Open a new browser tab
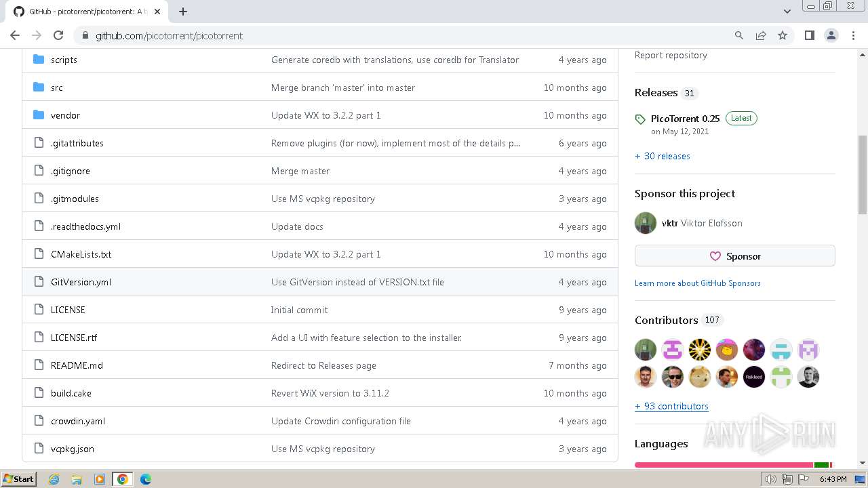This screenshot has height=488, width=868. (x=183, y=12)
